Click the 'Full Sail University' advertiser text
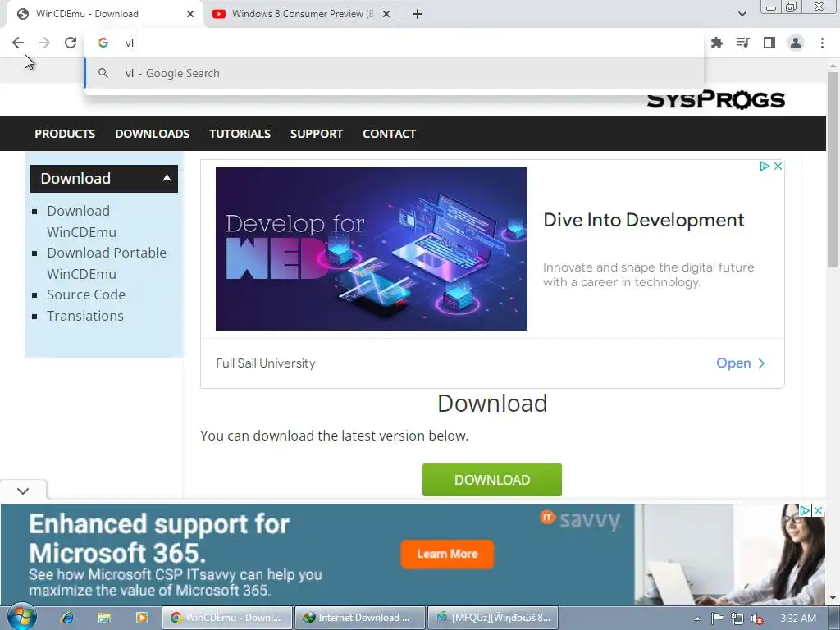 click(x=266, y=363)
